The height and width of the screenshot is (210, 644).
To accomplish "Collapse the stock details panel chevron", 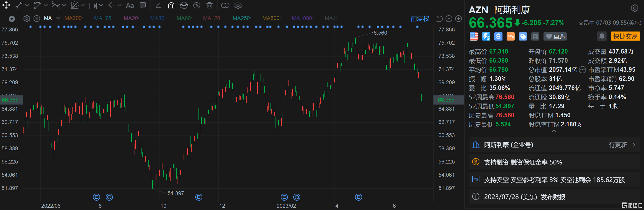I will (x=554, y=131).
